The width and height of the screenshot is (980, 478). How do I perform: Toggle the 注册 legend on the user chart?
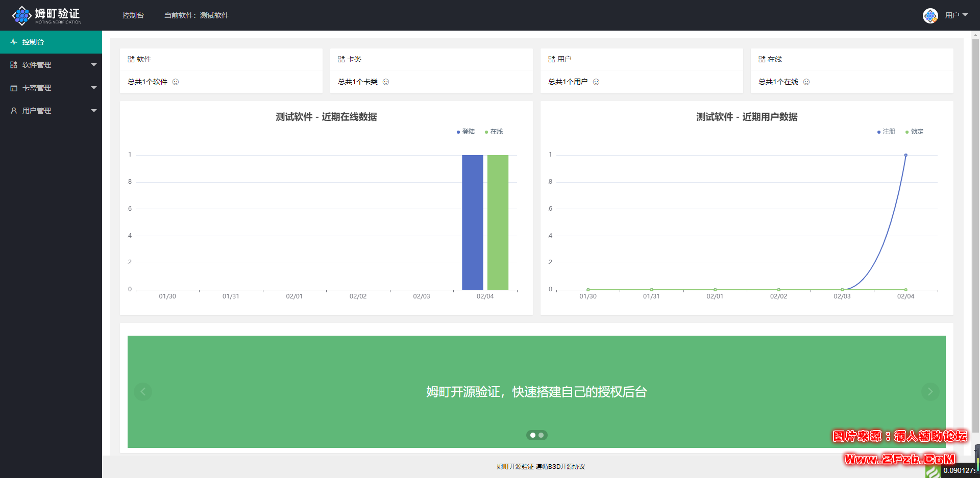coord(886,132)
